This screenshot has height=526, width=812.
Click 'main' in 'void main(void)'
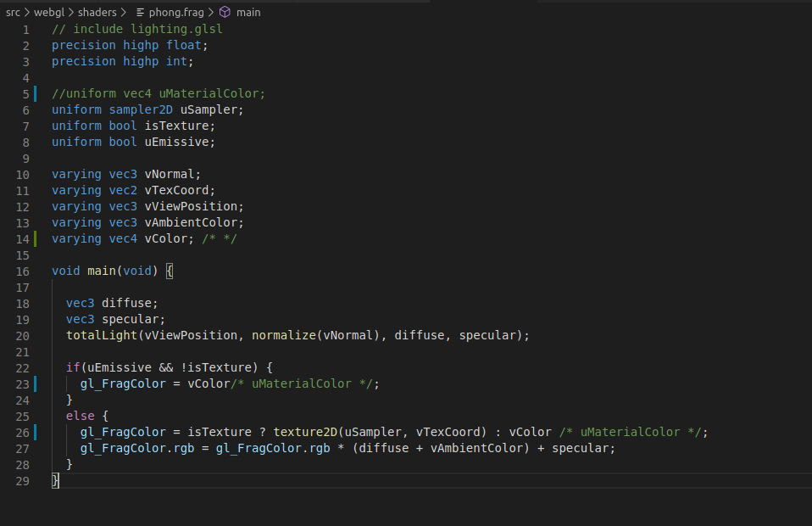[x=102, y=271]
